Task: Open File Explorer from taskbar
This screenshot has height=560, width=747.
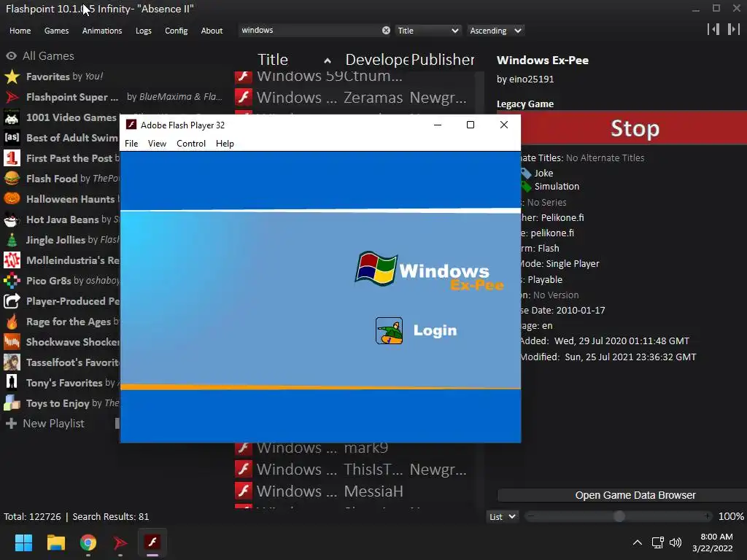Action: (x=55, y=542)
